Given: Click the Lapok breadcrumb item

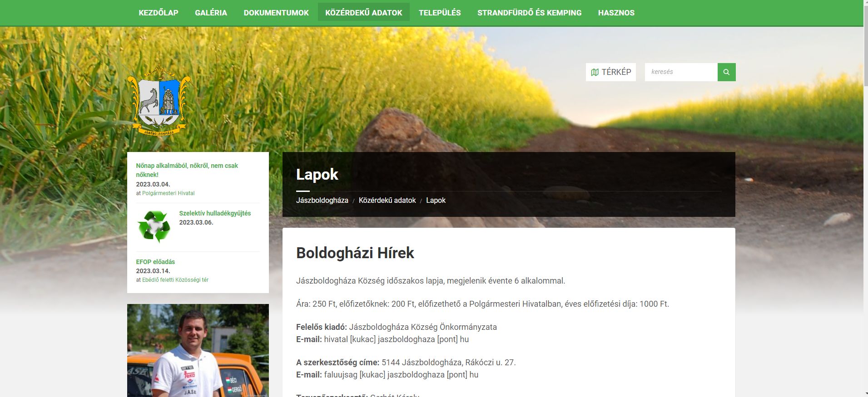Looking at the screenshot, I should click(x=436, y=201).
